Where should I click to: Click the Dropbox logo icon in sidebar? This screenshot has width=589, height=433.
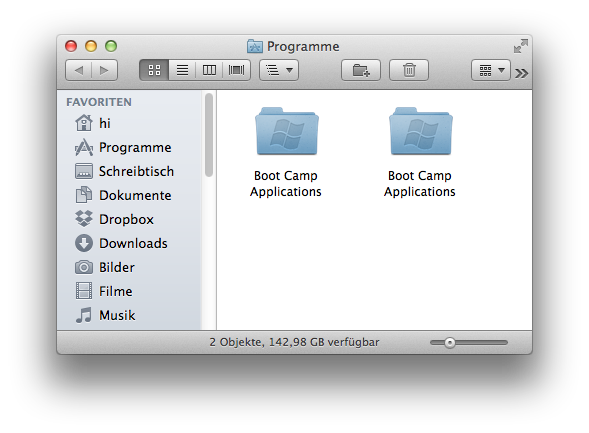click(84, 219)
